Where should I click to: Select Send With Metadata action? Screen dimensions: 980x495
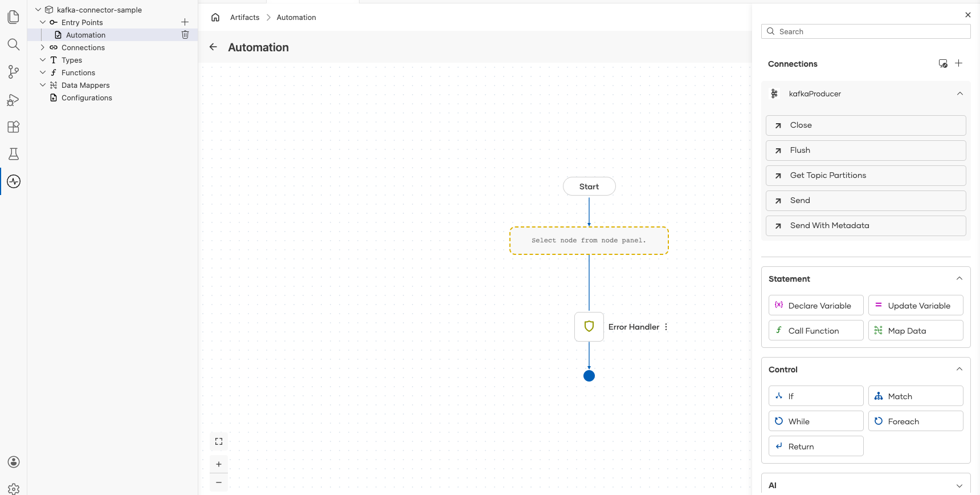(x=866, y=226)
